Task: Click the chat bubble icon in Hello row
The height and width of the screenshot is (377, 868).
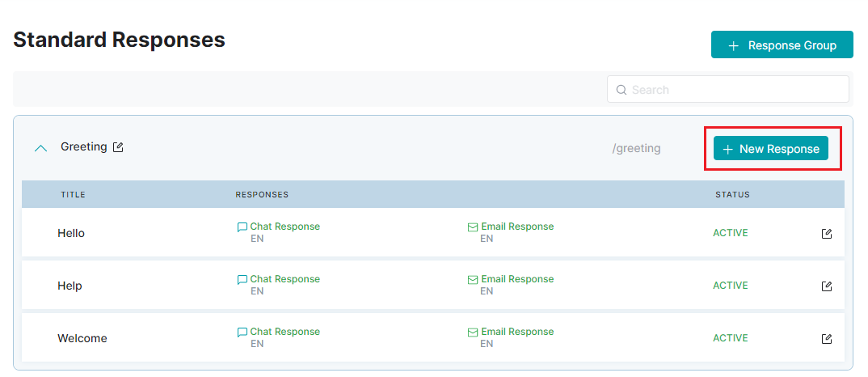Action: 242,227
